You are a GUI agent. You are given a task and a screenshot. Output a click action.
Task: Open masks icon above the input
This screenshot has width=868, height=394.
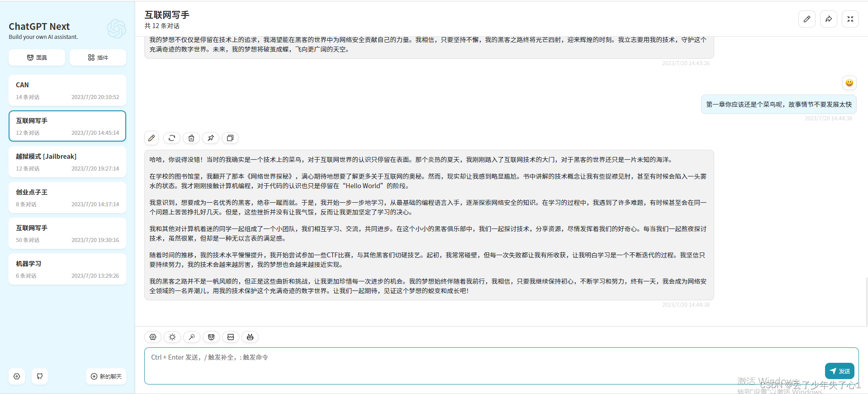[x=211, y=337]
